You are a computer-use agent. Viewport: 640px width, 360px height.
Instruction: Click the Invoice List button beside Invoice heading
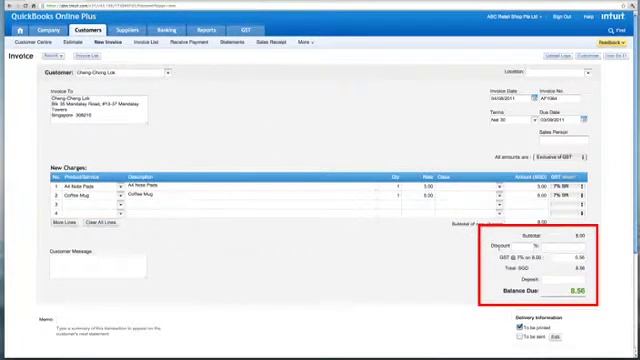click(87, 56)
